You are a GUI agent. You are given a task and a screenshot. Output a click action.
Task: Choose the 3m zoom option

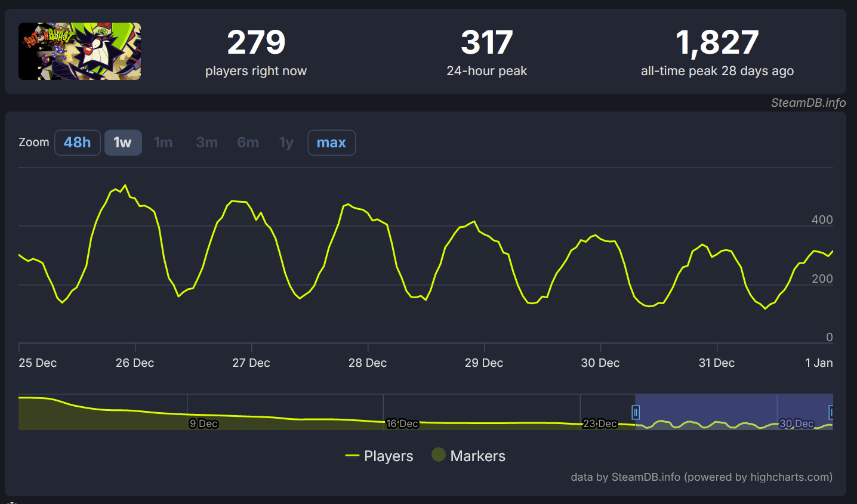206,143
